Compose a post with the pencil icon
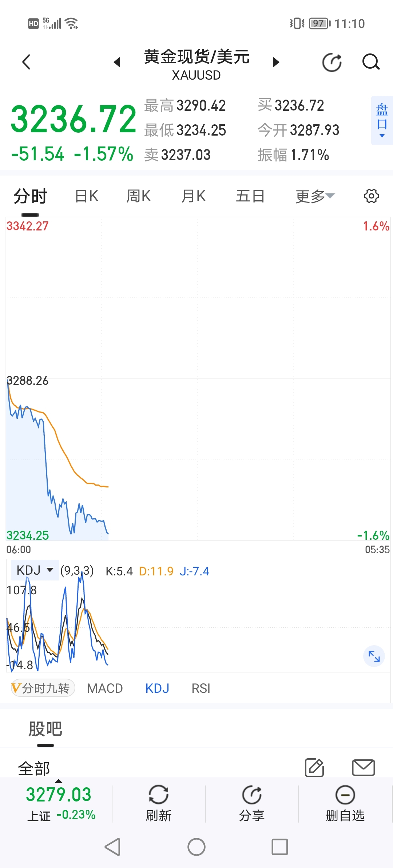The image size is (393, 868). click(x=314, y=768)
